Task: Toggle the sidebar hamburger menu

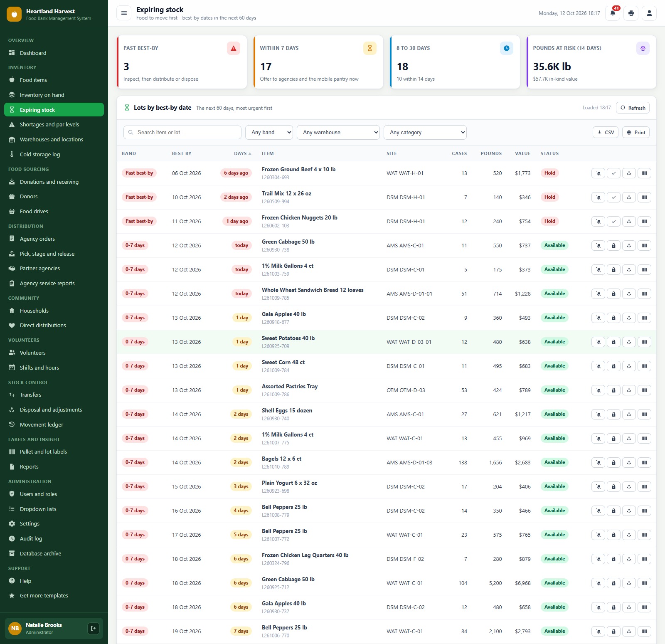Action: point(124,13)
